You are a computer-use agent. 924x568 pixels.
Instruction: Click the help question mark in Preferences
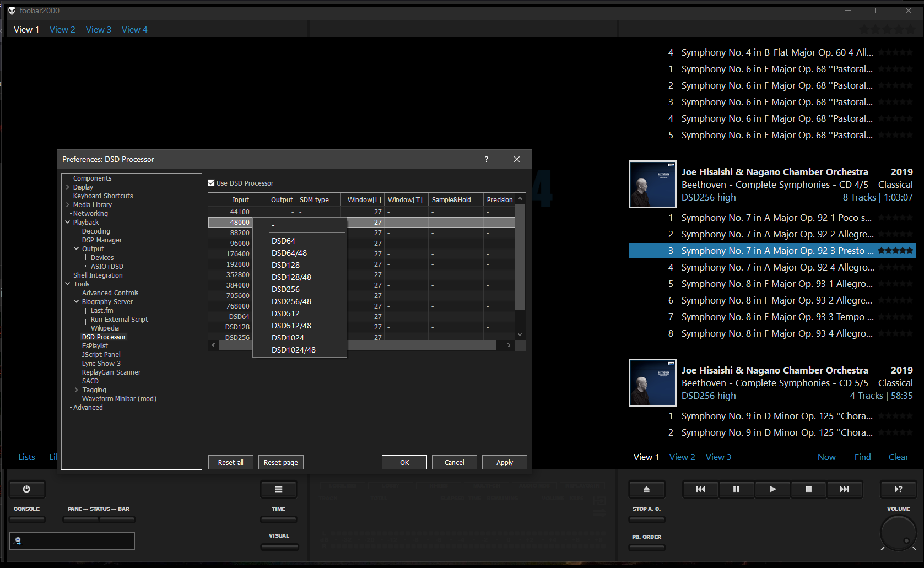click(x=486, y=159)
